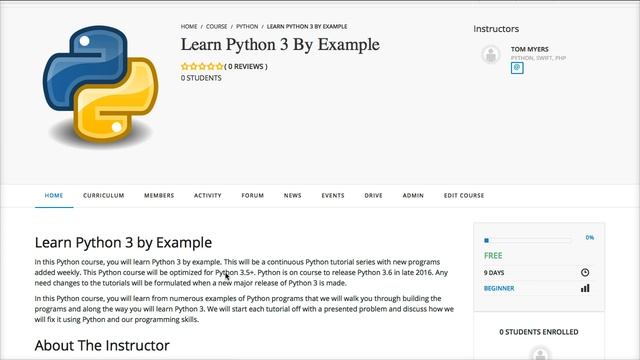The width and height of the screenshot is (640, 360).
Task: Select the Home course tab
Action: pyautogui.click(x=54, y=196)
